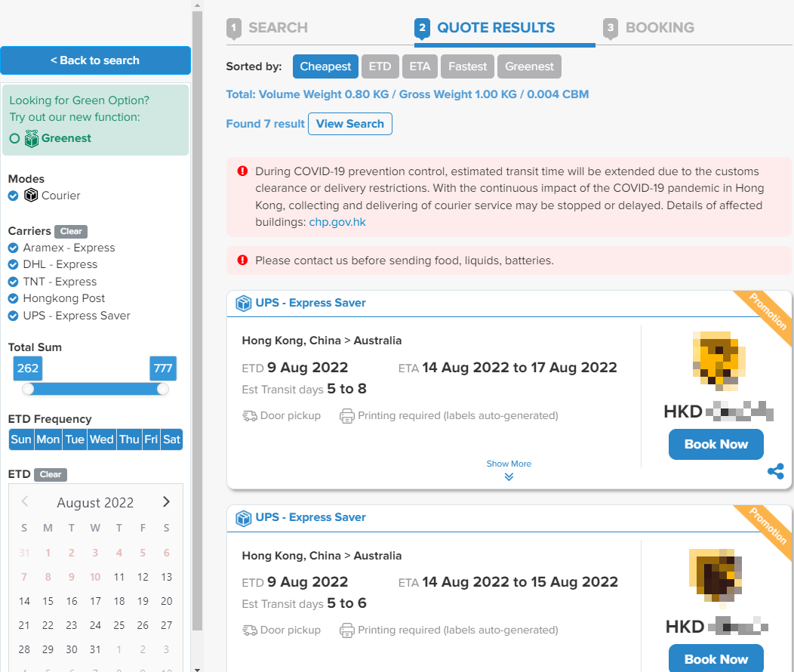The height and width of the screenshot is (672, 794).
Task: Uncheck the Courier mode checkbox
Action: pyautogui.click(x=13, y=196)
